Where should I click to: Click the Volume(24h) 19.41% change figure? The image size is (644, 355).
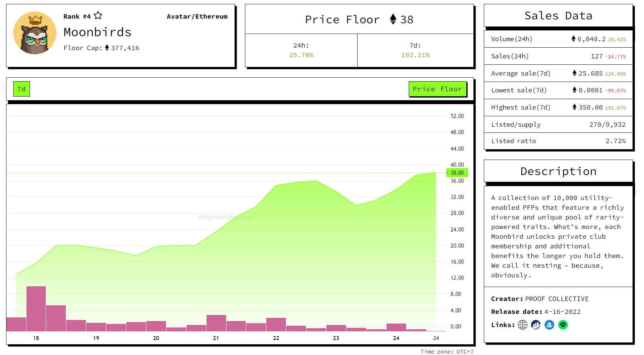click(x=617, y=39)
